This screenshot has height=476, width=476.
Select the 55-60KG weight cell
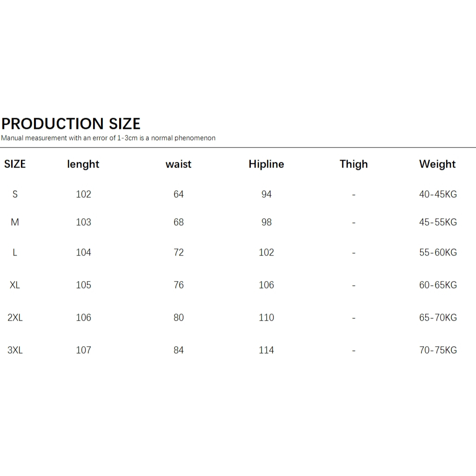[438, 253]
